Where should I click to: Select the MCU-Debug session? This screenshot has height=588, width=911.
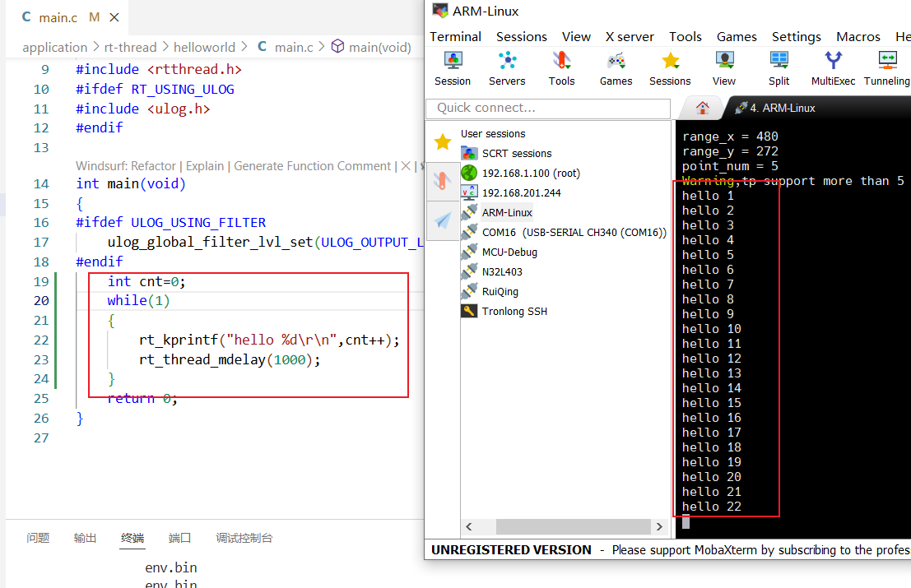click(x=499, y=252)
